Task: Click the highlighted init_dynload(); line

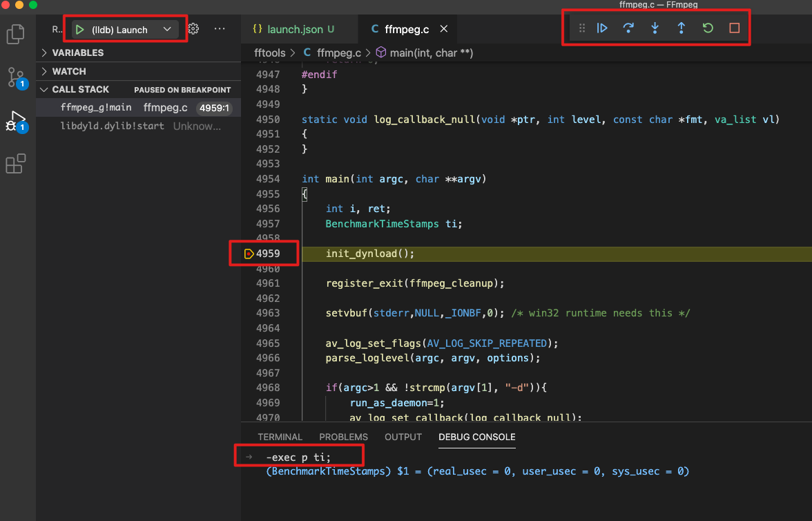Action: 370,254
